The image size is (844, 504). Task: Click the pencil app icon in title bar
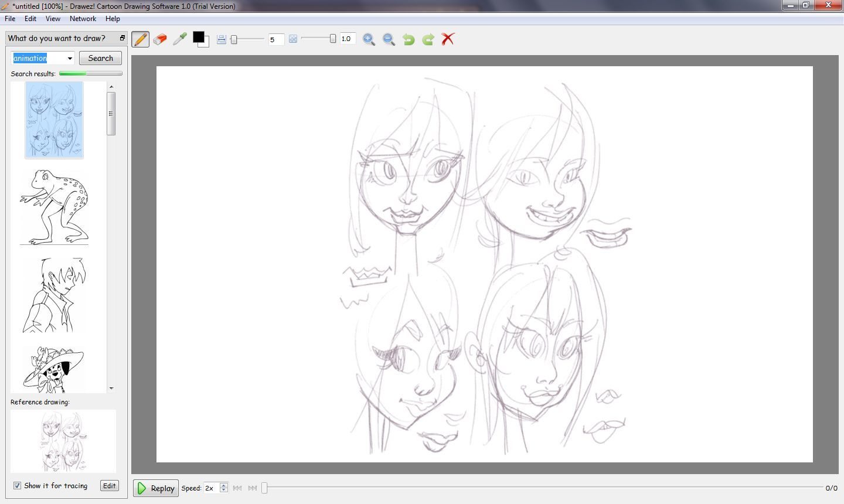(x=6, y=6)
